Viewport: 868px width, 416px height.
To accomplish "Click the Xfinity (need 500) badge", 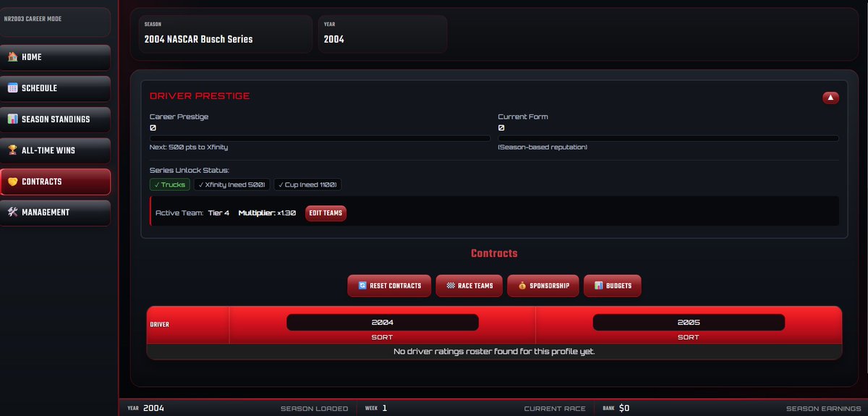I will [x=232, y=184].
